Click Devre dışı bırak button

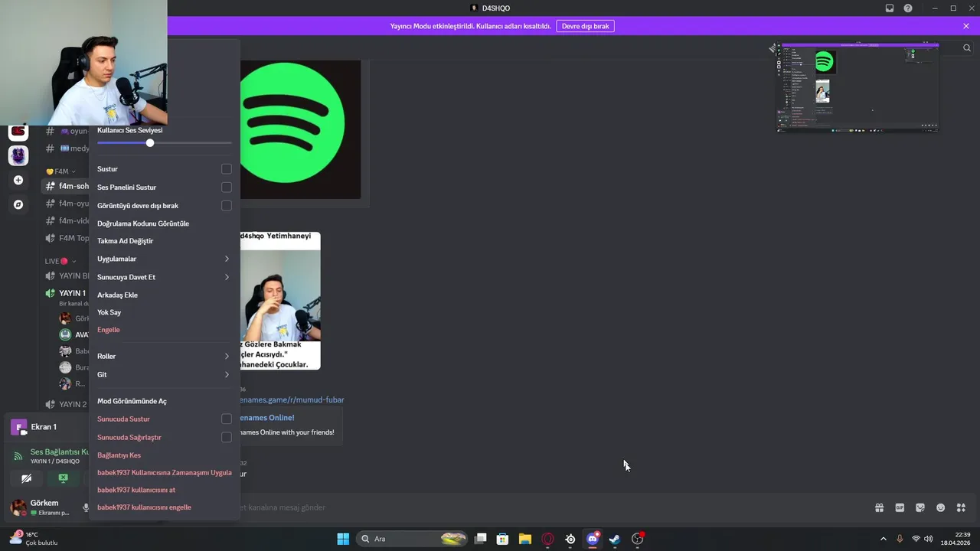pyautogui.click(x=585, y=26)
